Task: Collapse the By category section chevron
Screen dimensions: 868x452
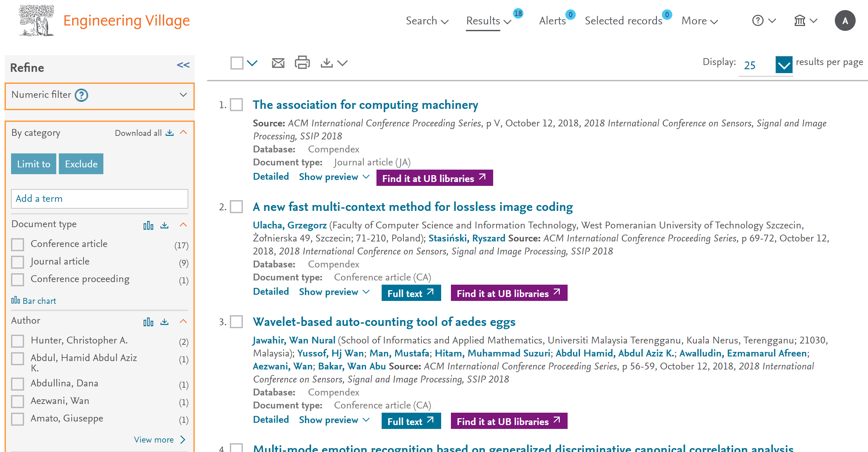Action: point(183,132)
